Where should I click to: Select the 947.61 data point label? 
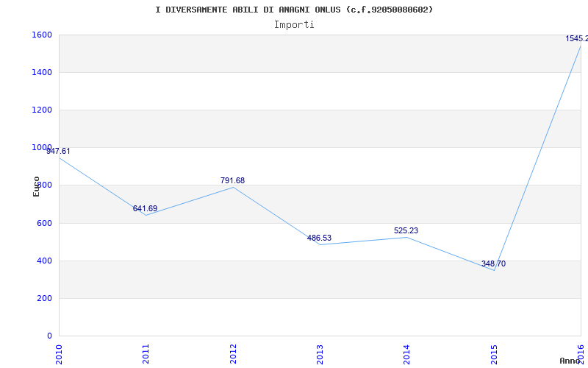[59, 151]
